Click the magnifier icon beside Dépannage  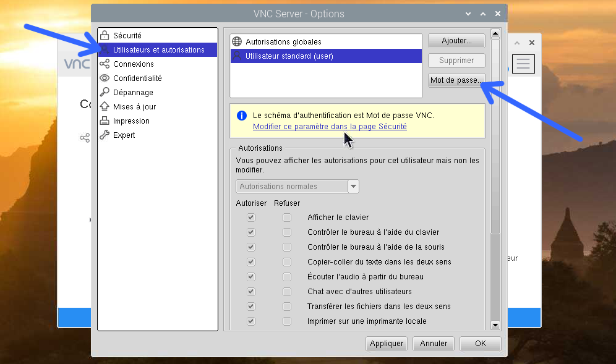click(x=105, y=92)
